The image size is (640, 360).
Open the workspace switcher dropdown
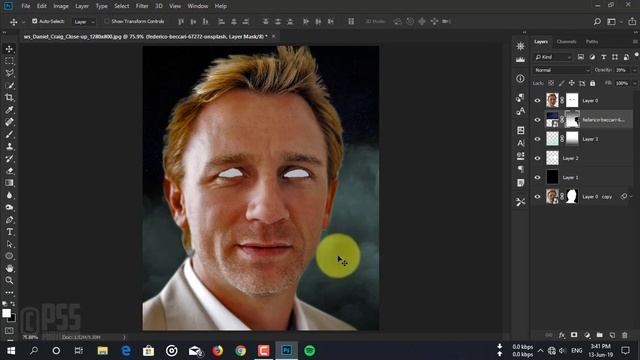tap(611, 22)
